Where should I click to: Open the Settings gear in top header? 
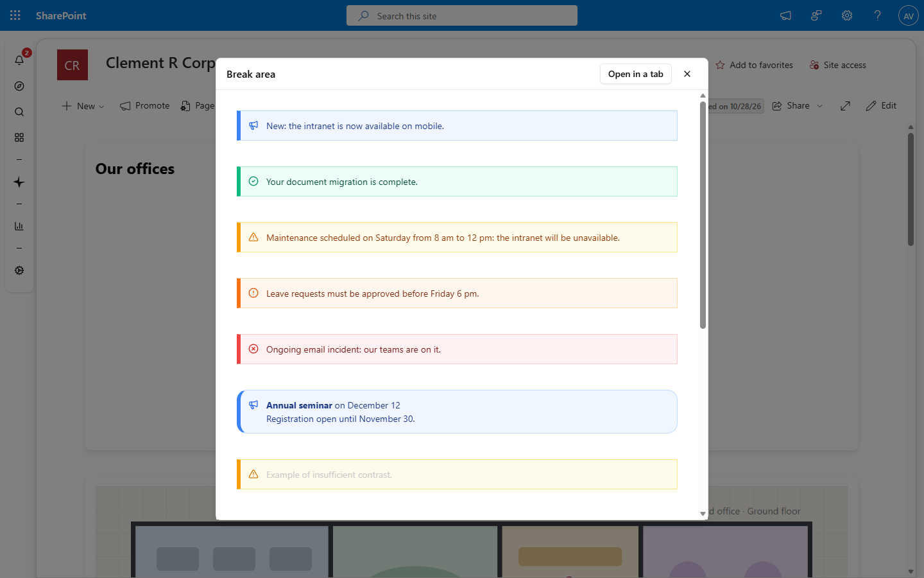(x=847, y=15)
